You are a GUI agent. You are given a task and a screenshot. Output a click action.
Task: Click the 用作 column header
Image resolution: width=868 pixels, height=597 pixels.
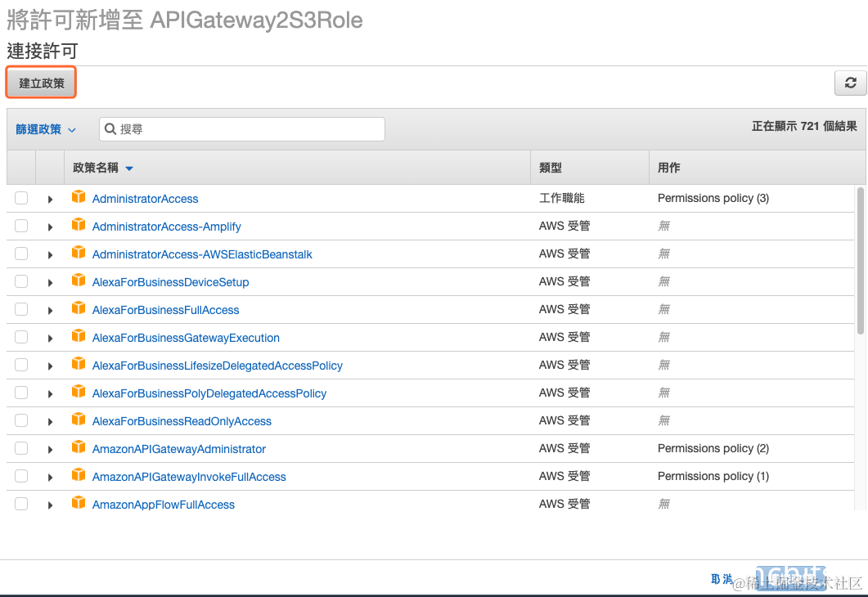pos(668,168)
